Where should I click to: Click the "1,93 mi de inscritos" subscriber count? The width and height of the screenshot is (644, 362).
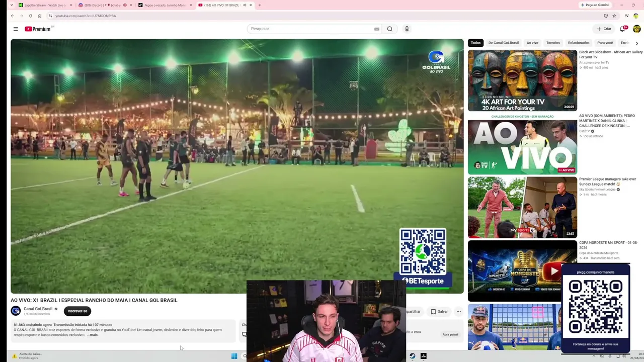point(36,314)
